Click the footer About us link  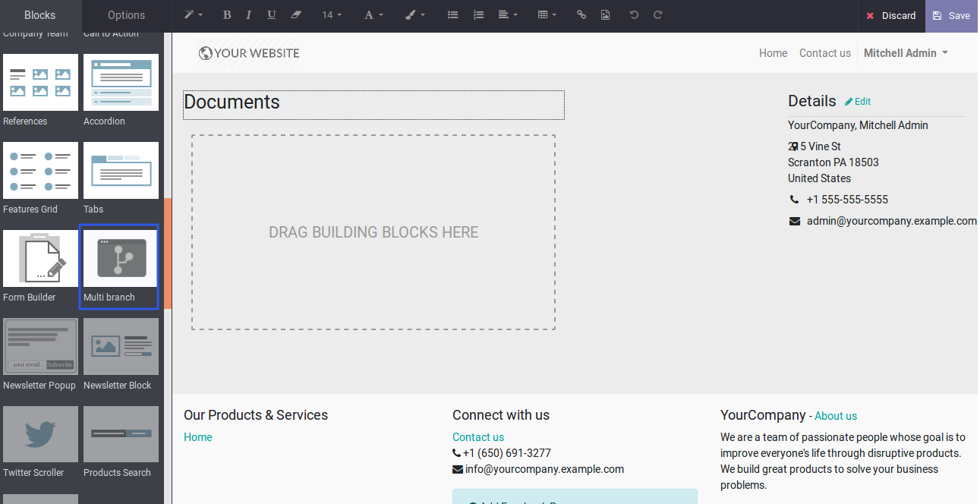836,416
